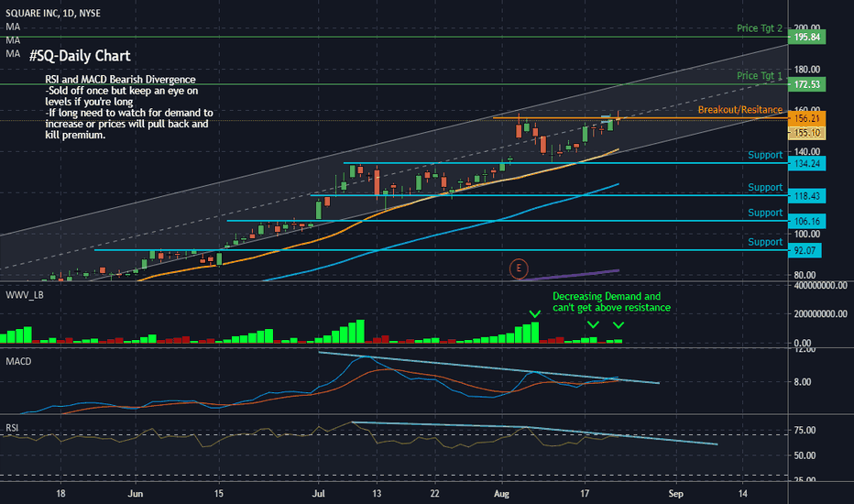Viewport: 854px width, 504px height.
Task: Click the SQUARE INC, 1D, NYSE symbol title
Action: pyautogui.click(x=53, y=13)
